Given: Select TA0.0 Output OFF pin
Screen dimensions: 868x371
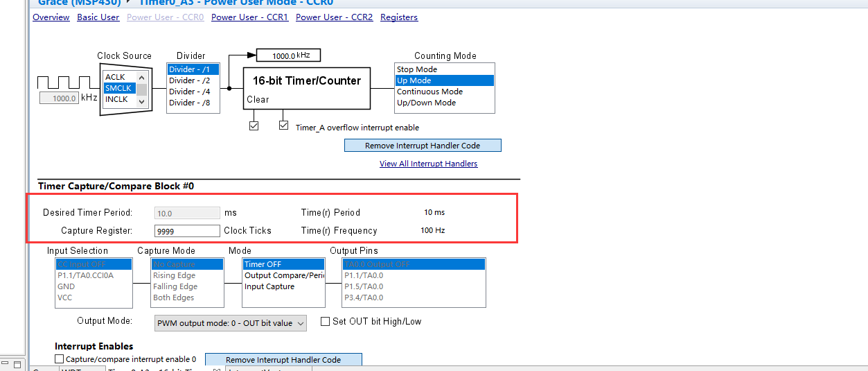Looking at the screenshot, I should coord(414,264).
